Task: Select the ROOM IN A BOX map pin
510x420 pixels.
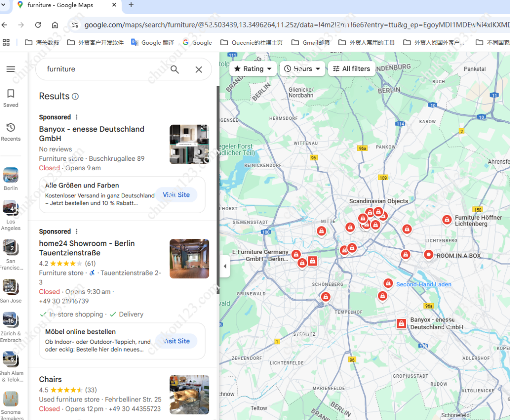Action: [428, 254]
